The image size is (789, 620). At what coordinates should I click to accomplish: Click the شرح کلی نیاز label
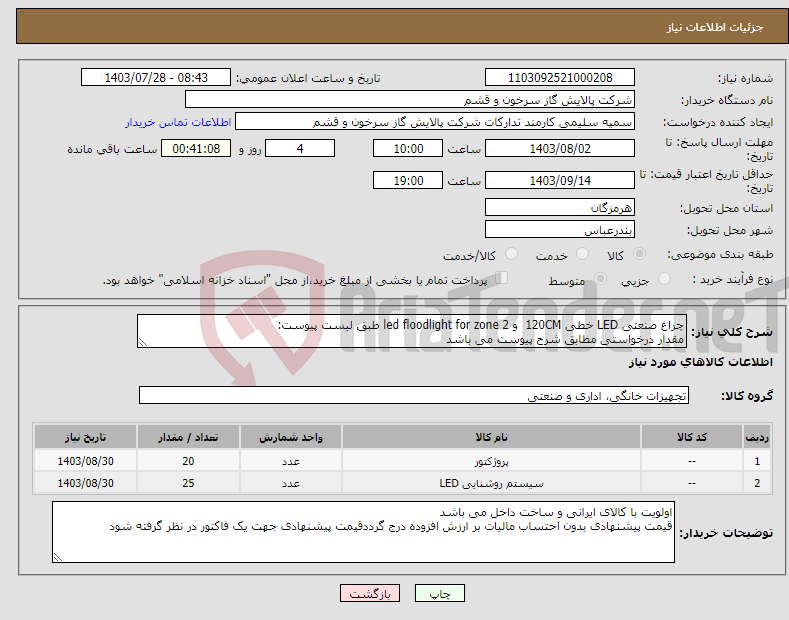[x=732, y=332]
